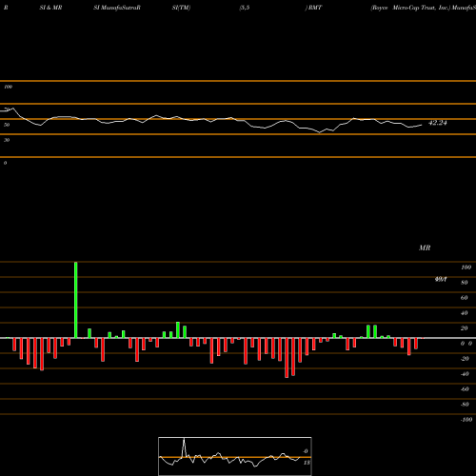This screenshot has height=476, width=476.
Task: Click the -60 label on the MR axis
Action: point(465,389)
